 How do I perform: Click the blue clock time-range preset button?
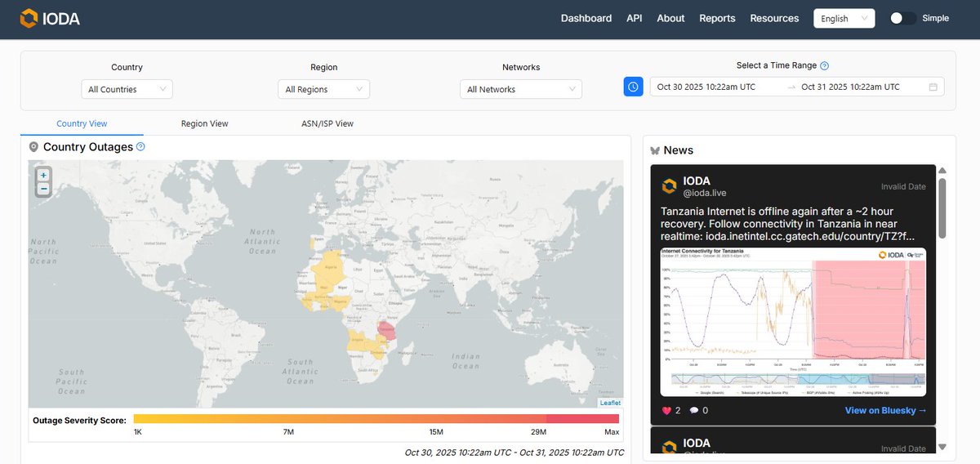pyautogui.click(x=634, y=87)
